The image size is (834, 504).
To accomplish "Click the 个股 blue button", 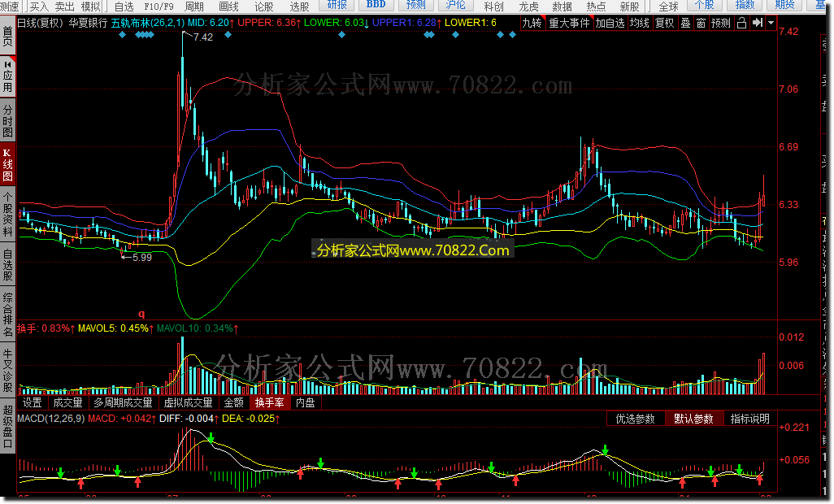I will [x=705, y=5].
